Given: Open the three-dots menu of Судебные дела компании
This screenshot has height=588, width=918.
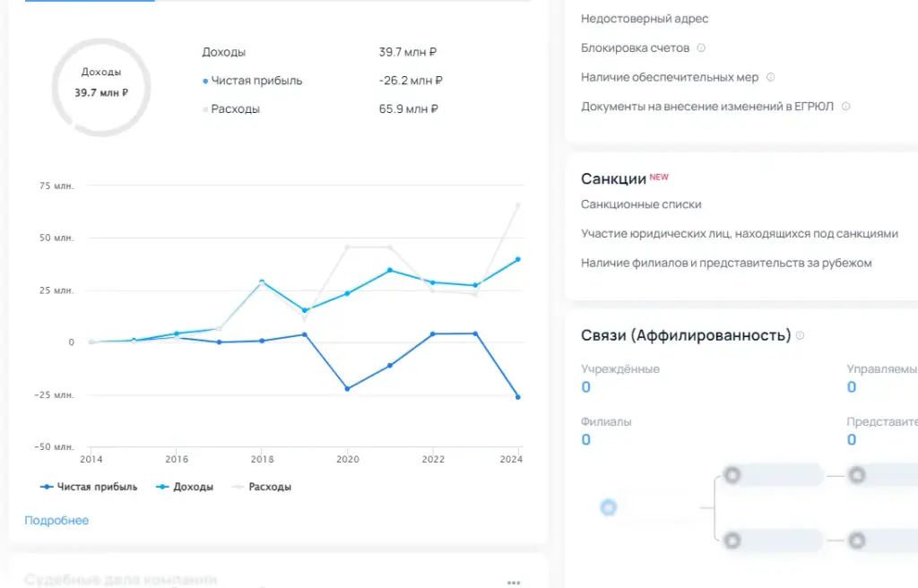Looking at the screenshot, I should coord(514,582).
